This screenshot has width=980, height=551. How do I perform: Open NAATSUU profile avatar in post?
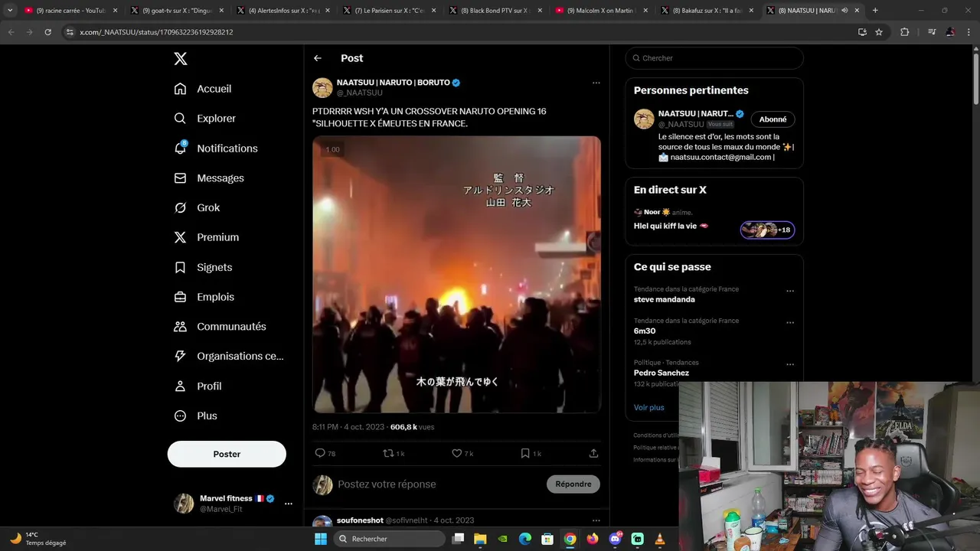(x=322, y=88)
